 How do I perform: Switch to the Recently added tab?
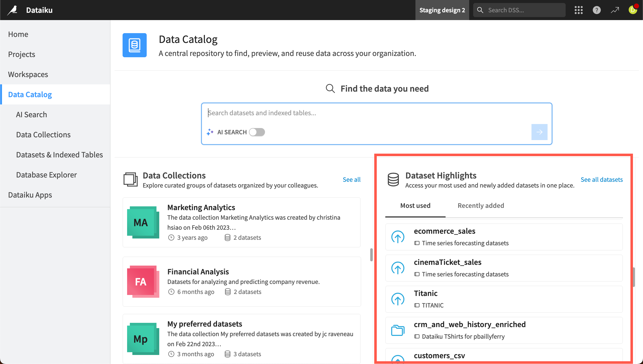[480, 205]
